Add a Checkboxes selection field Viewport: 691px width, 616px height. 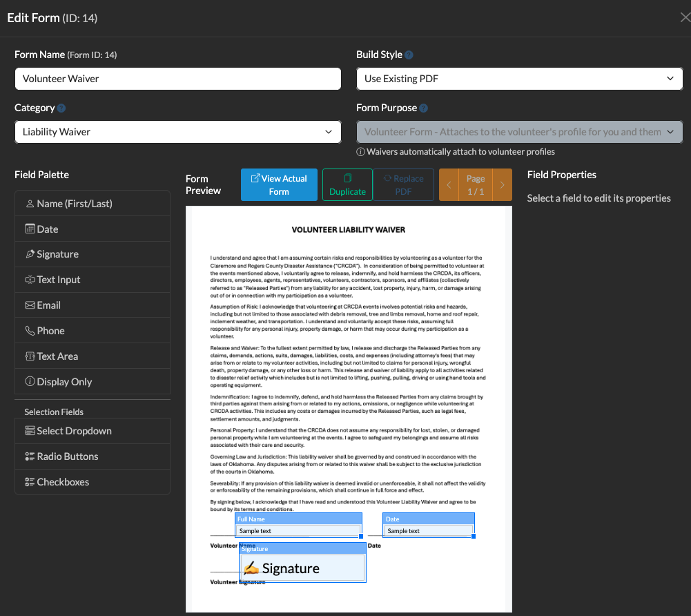tap(93, 482)
